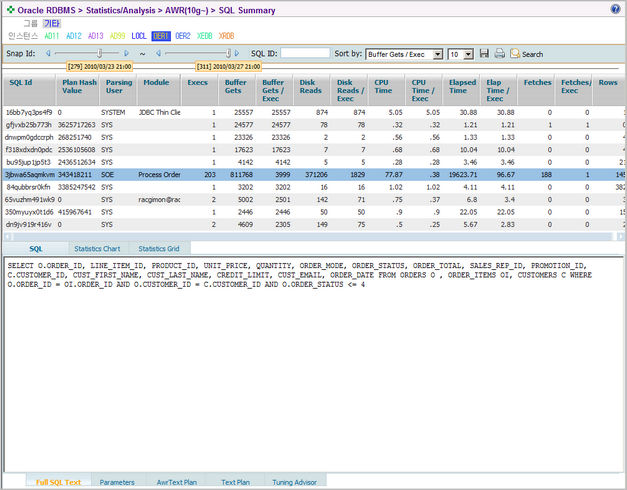Click inside the SQL text area
Screen dimensions: 627x490
coord(314,364)
